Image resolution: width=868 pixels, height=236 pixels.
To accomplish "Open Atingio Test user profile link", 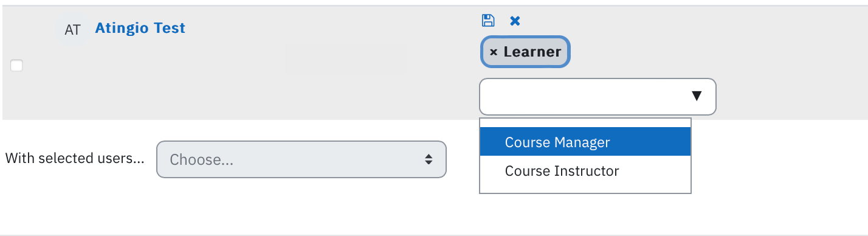I will click(140, 28).
